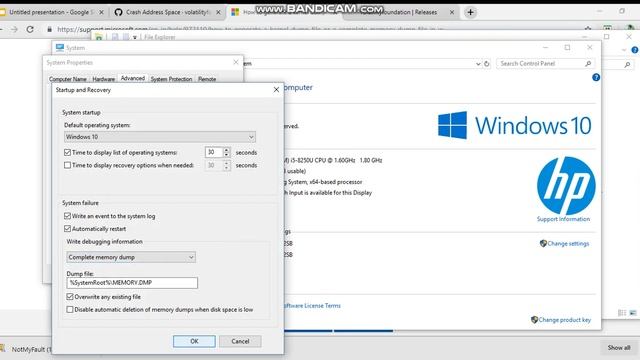The width and height of the screenshot is (640, 360).
Task: Click the Show all downloads button
Action: [x=619, y=348]
